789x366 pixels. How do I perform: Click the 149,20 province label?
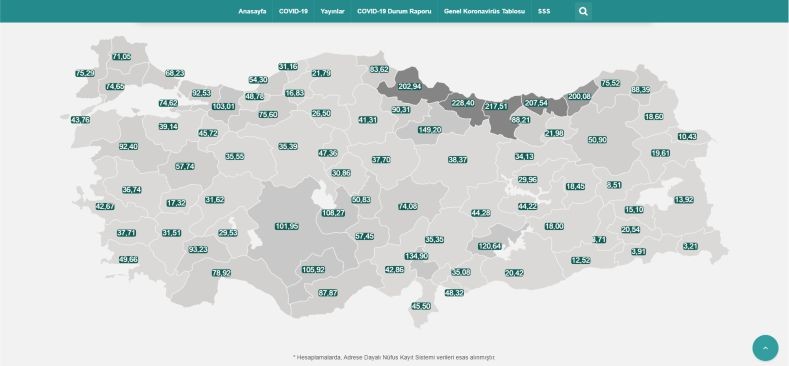430,130
